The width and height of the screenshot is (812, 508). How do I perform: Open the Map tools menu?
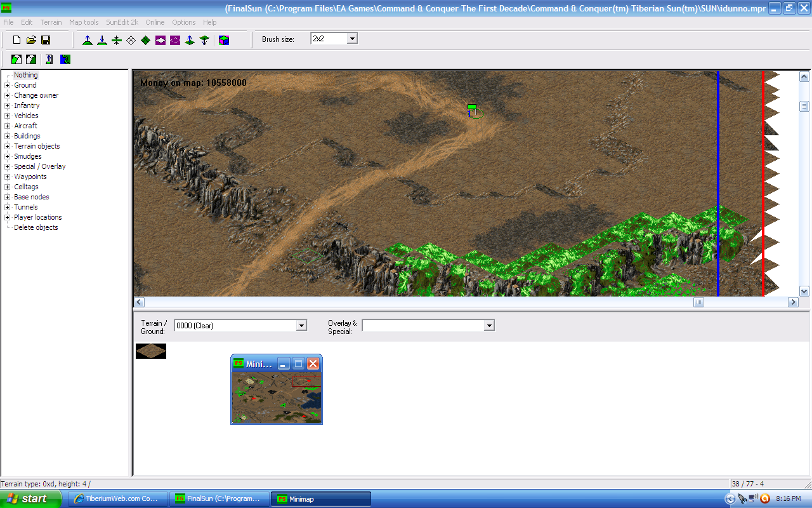84,22
